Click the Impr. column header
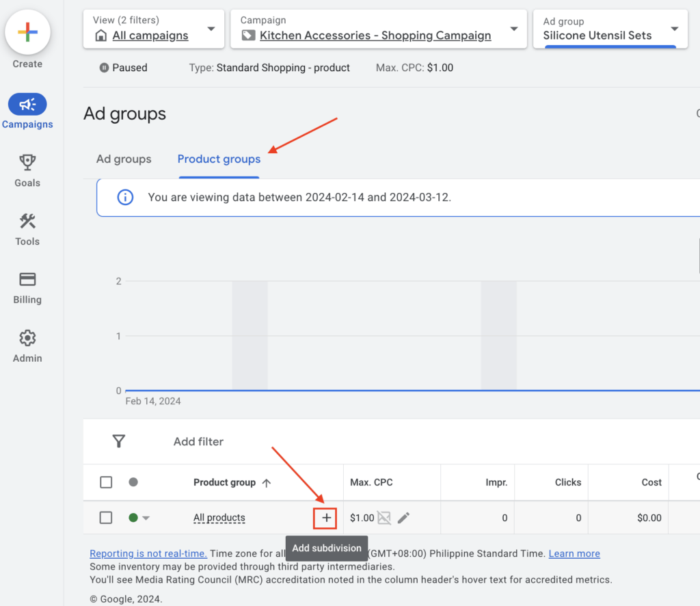The height and width of the screenshot is (606, 700). click(x=496, y=483)
